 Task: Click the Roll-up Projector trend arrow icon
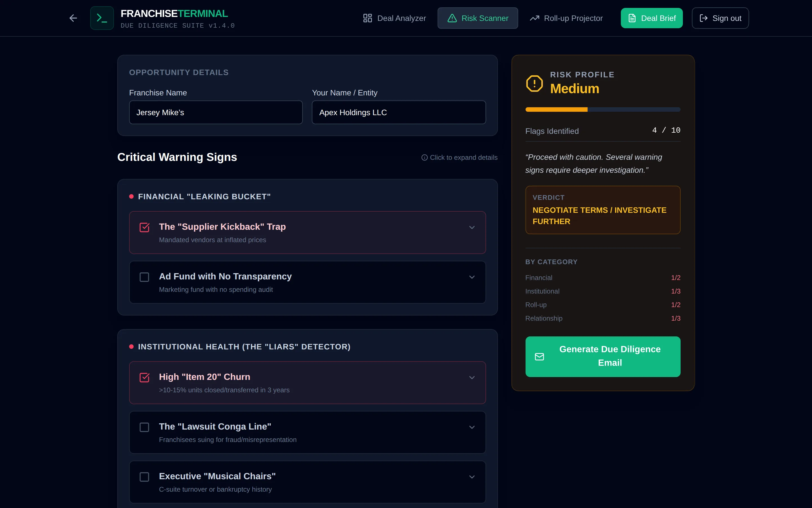click(534, 18)
